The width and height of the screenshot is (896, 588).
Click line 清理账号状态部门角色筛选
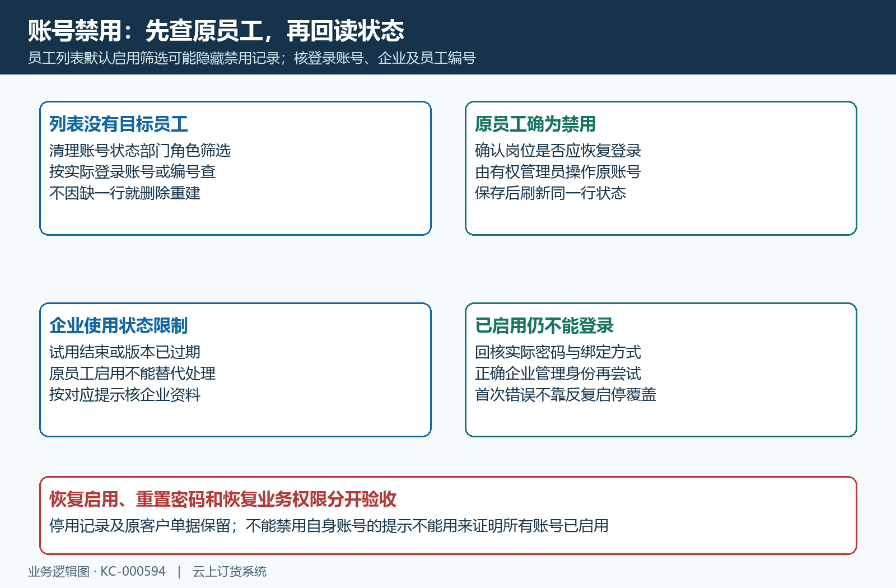pos(140,151)
